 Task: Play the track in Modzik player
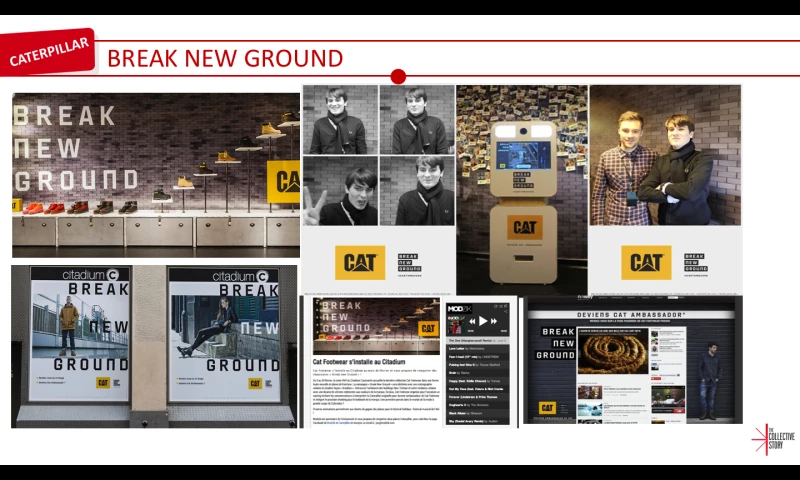click(x=483, y=321)
